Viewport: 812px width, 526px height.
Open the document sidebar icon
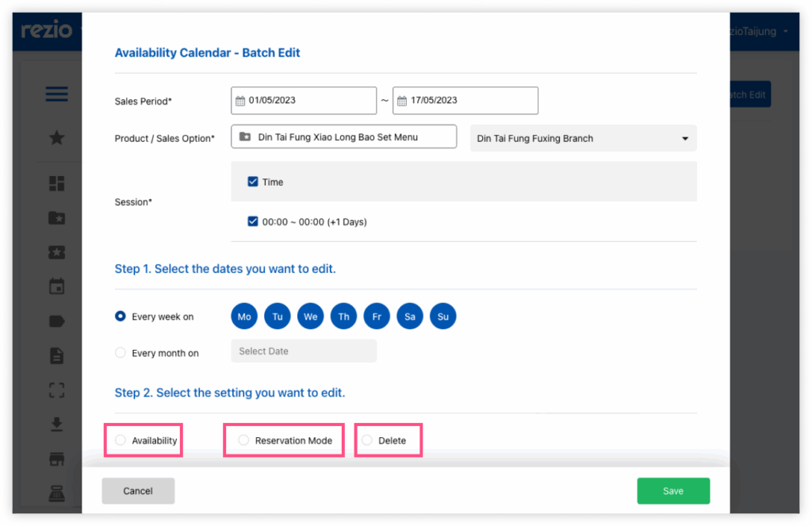56,356
